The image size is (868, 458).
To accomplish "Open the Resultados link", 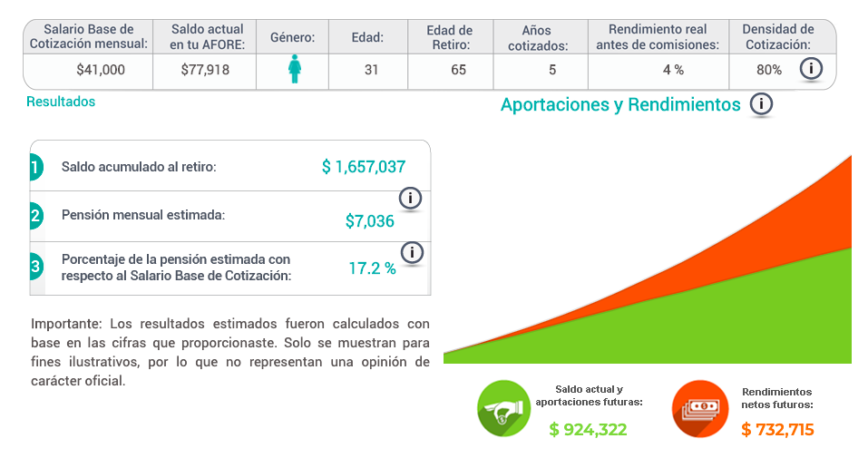I will [x=61, y=102].
